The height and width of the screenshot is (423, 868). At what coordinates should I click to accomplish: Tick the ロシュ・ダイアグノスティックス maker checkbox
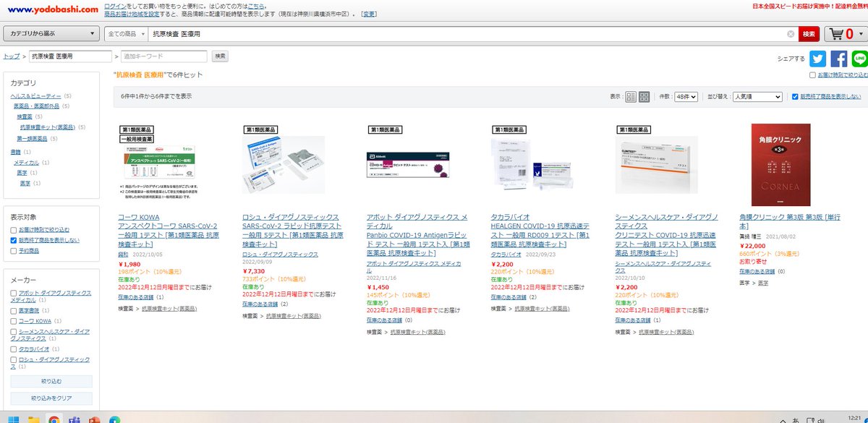(14, 359)
